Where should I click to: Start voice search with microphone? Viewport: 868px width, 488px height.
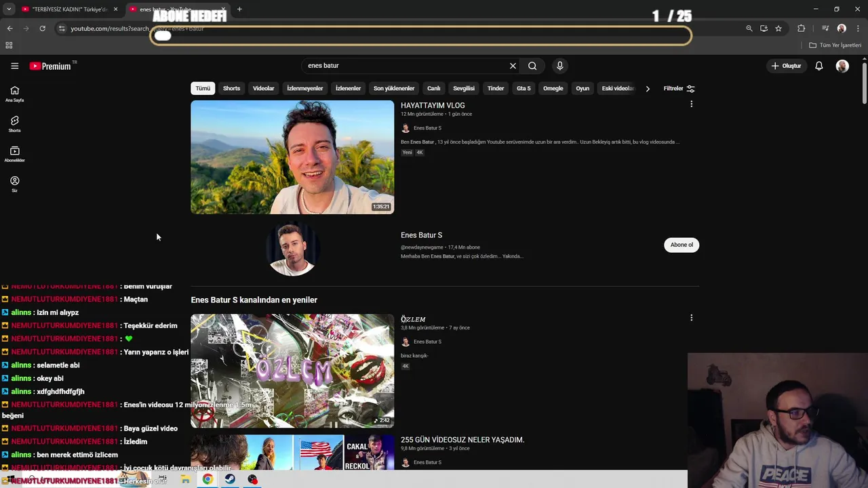pyautogui.click(x=559, y=66)
